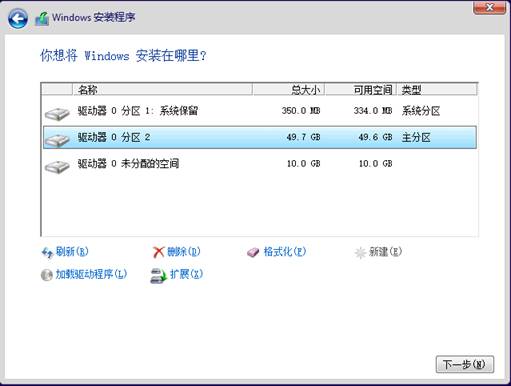
Task: Click drive icon of unallocated space row
Action: 57,166
